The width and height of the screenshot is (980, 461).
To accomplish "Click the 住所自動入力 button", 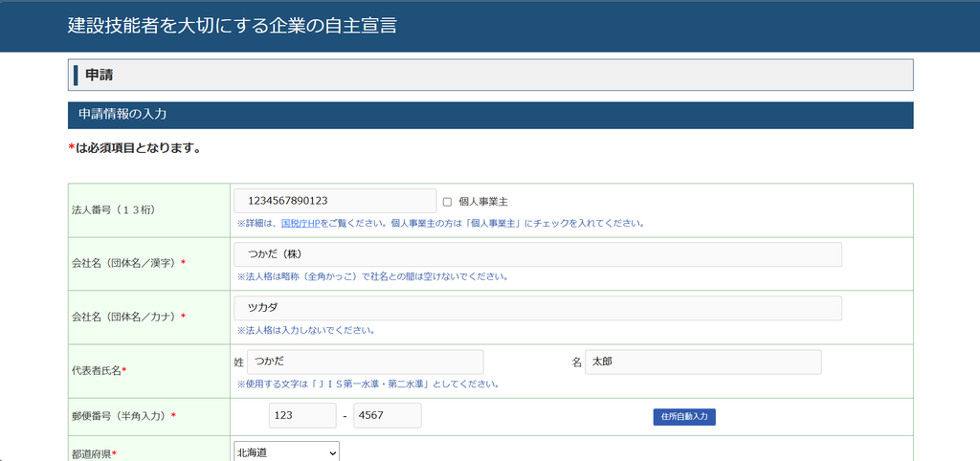I will pos(683,417).
